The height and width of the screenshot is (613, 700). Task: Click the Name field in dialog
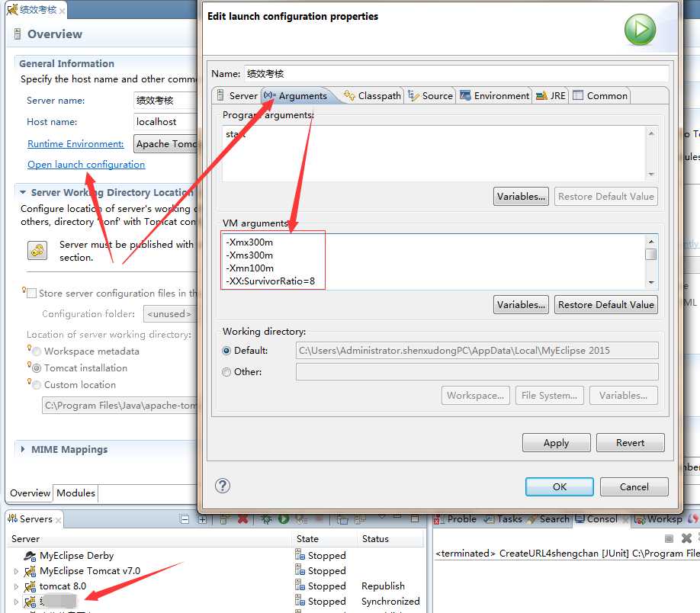[455, 74]
